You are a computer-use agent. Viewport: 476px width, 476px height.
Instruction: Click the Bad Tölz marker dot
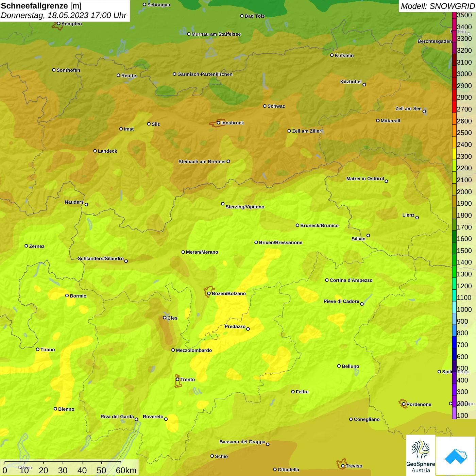click(x=242, y=16)
